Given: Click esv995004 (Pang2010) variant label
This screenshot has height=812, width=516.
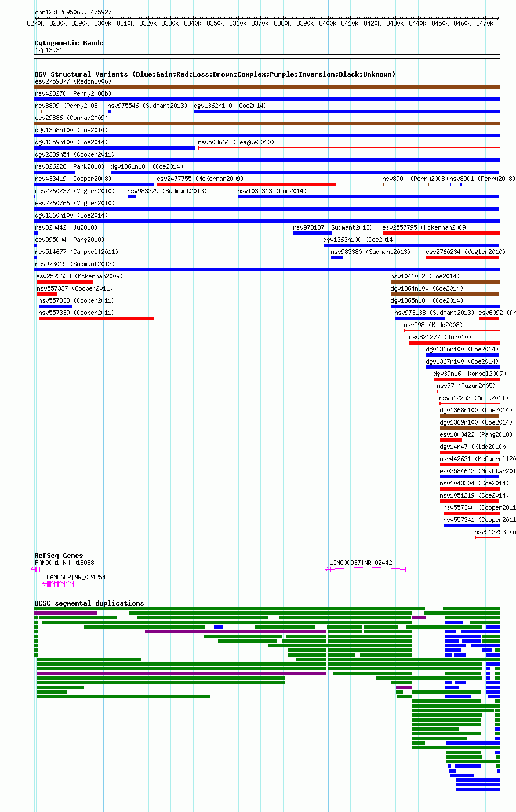Looking at the screenshot, I should tap(70, 240).
